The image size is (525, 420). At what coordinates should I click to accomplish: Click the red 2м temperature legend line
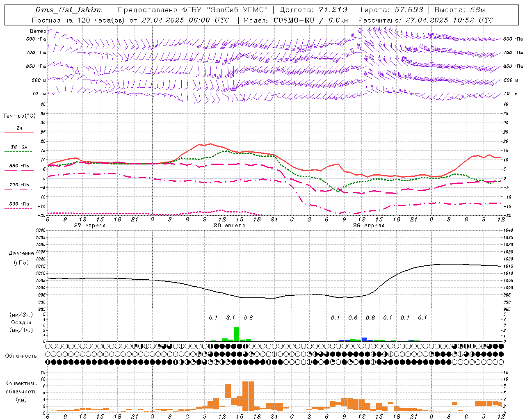pyautogui.click(x=19, y=133)
